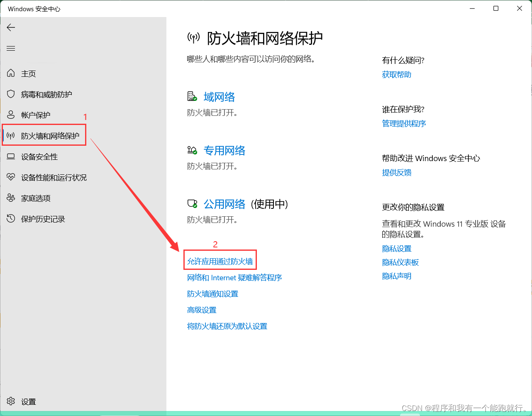
Task: Open 设置 at the sidebar bottom
Action: point(29,401)
